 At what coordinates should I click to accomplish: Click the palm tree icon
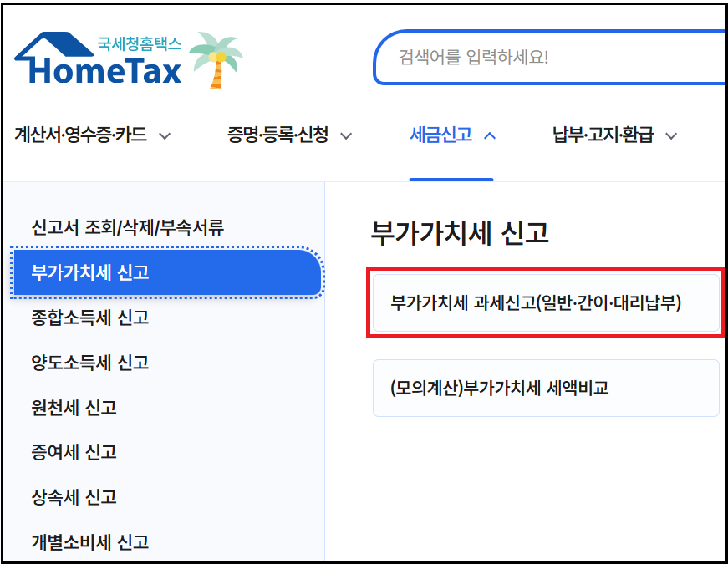pos(216,60)
